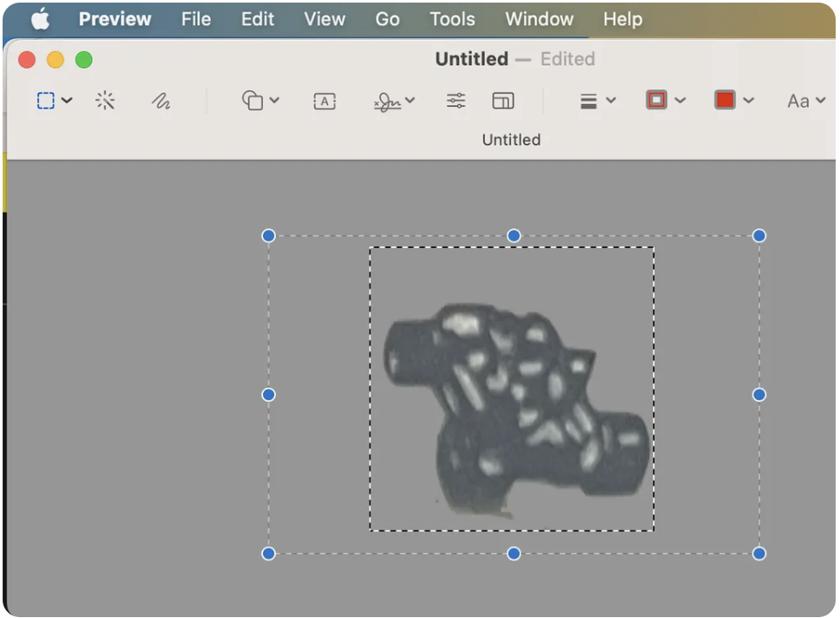The image size is (840, 618).
Task: Open the Adjust Size tool
Action: [503, 101]
